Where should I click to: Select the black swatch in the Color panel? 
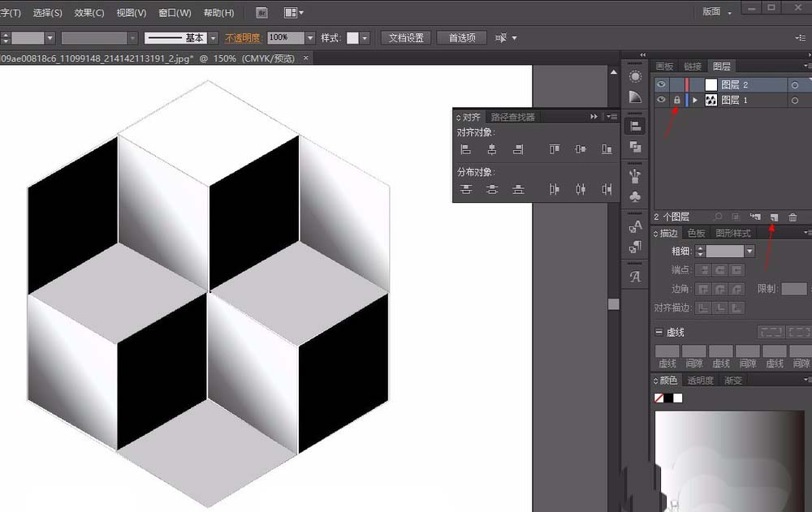[668, 398]
